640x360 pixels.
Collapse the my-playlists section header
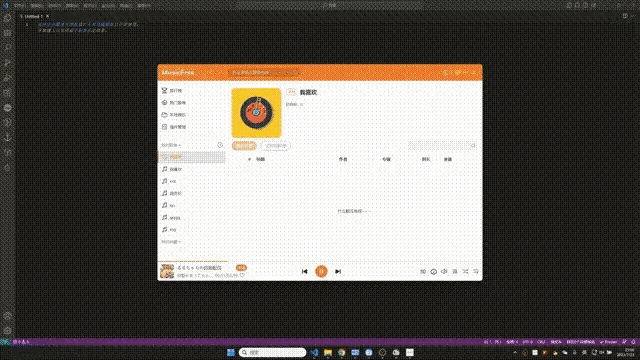tap(171, 145)
